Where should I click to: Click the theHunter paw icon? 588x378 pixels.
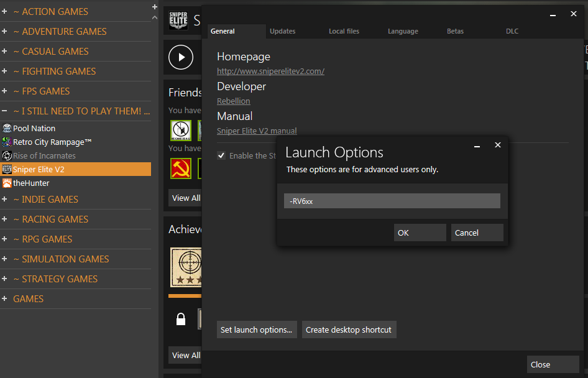coord(7,183)
